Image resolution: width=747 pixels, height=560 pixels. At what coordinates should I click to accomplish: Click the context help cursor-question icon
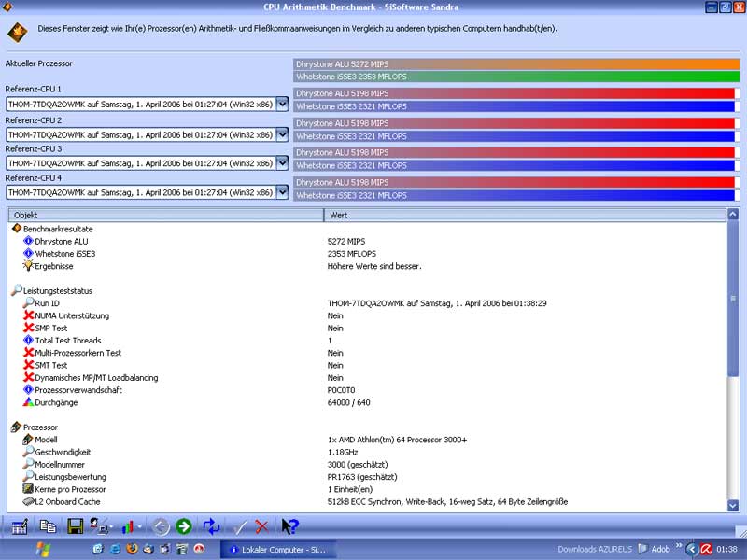(289, 526)
